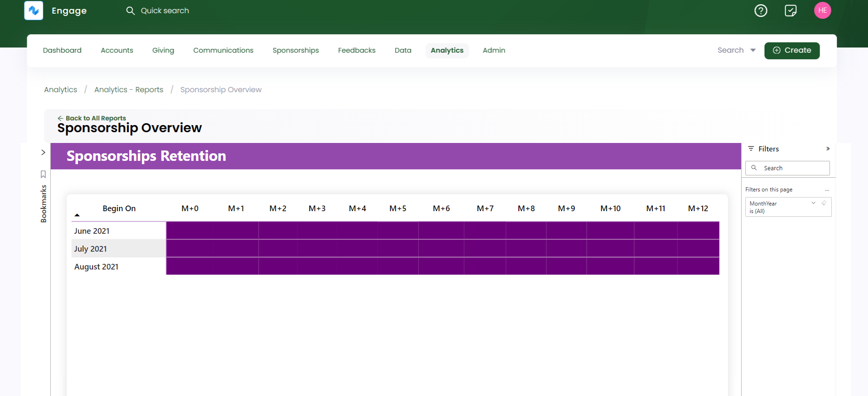The image size is (868, 396).
Task: Click the Begin On column header
Action: [119, 208]
